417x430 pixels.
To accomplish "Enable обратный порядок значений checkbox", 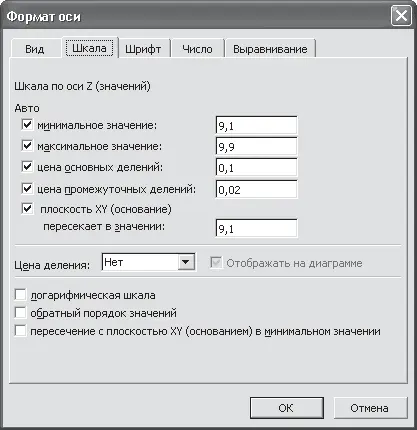I will [x=20, y=313].
